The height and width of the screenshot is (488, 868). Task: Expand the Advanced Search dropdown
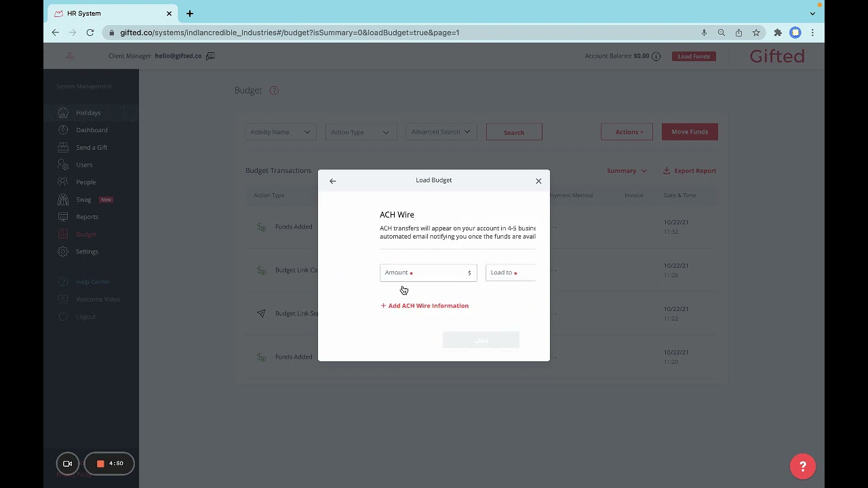pos(441,132)
